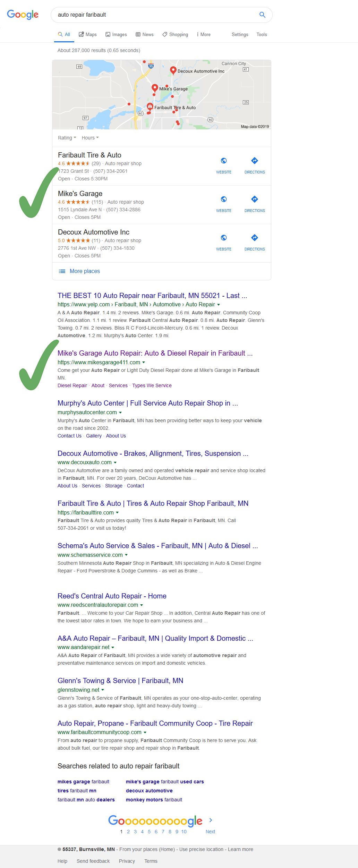This screenshot has height=868, width=358.
Task: Open the Mike's Garage local listing
Action: point(80,194)
